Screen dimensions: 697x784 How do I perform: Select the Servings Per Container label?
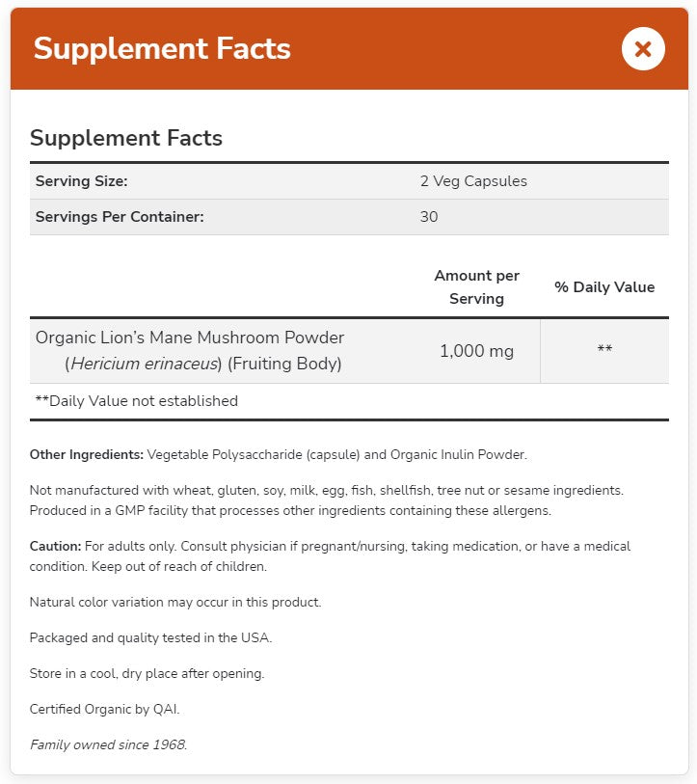coord(120,217)
